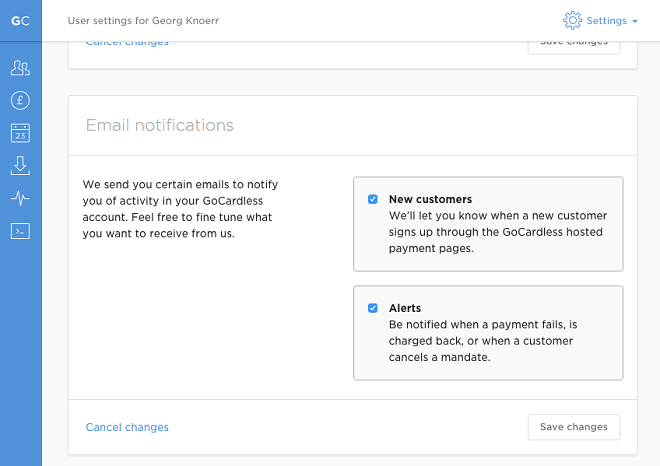The image size is (660, 466).
Task: Go to payments via the pound icon
Action: point(20,100)
